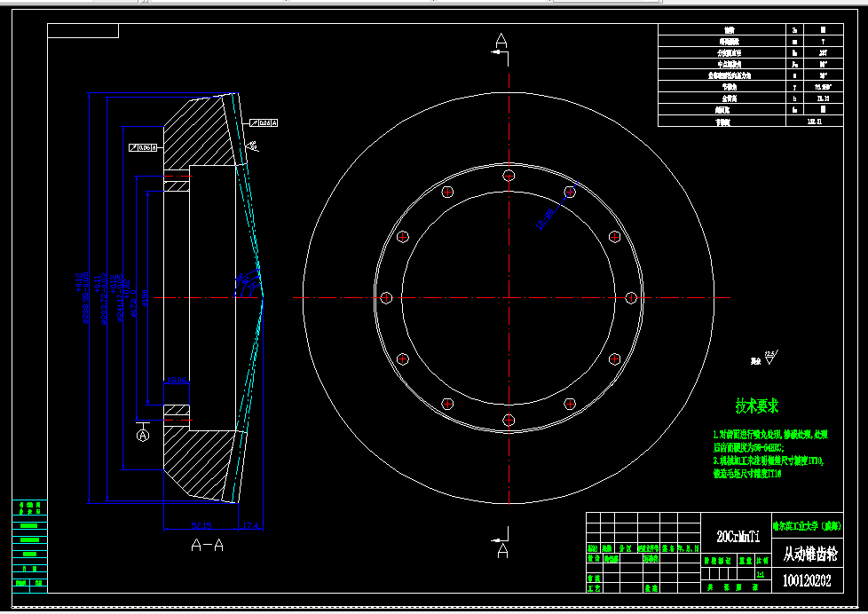
Task: Click the bottom section arrow letter A
Action: (x=502, y=551)
